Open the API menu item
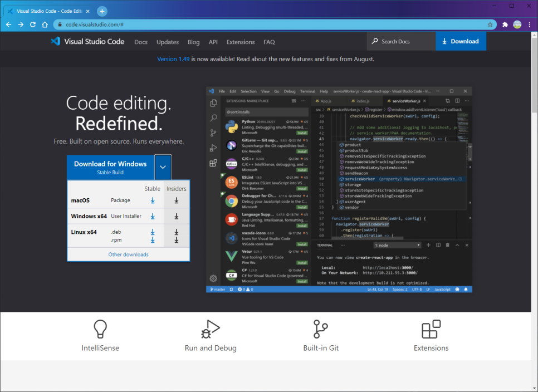 [213, 42]
